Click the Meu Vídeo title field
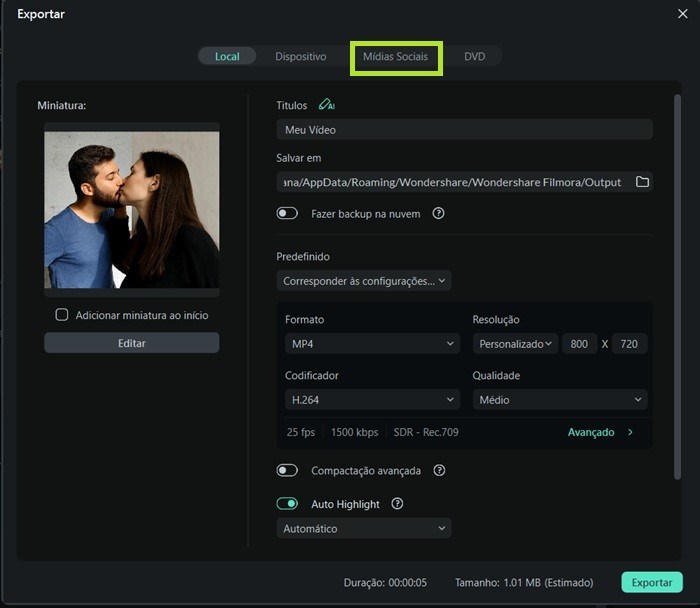Image resolution: width=700 pixels, height=608 pixels. [464, 130]
